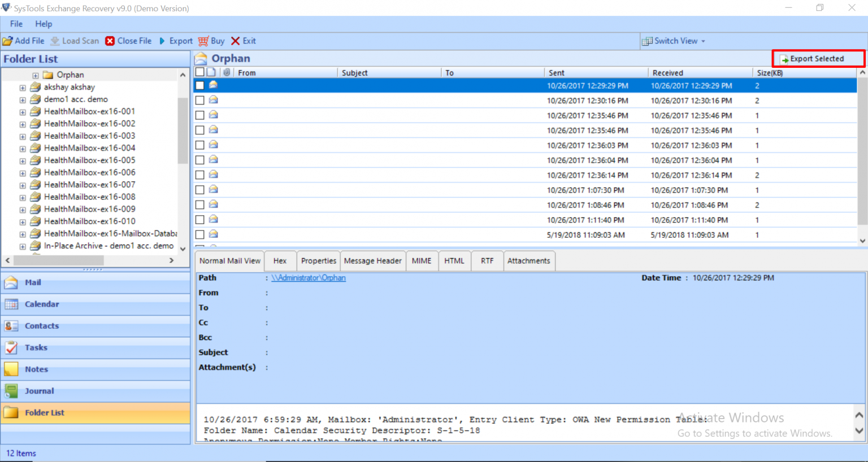Open the Help menu
Image resolution: width=868 pixels, height=462 pixels.
click(x=44, y=24)
